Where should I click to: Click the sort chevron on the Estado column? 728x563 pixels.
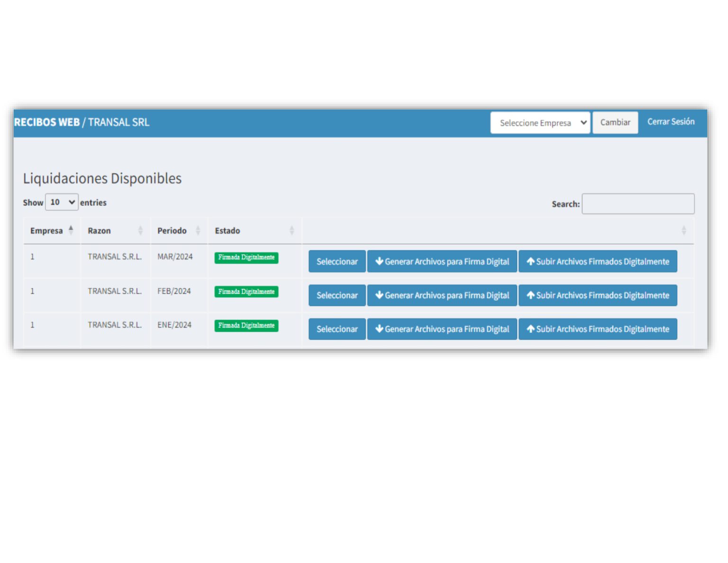click(291, 231)
